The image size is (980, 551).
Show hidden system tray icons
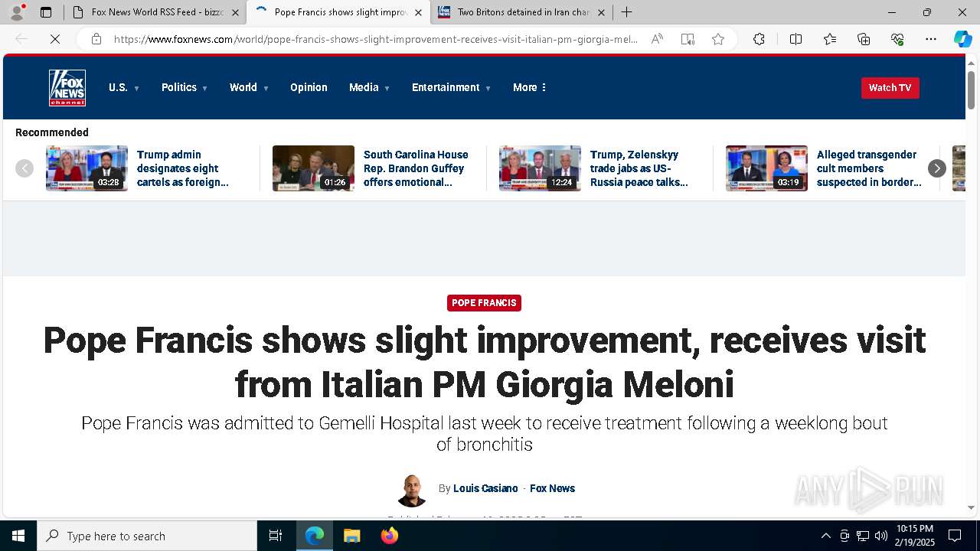(x=825, y=536)
